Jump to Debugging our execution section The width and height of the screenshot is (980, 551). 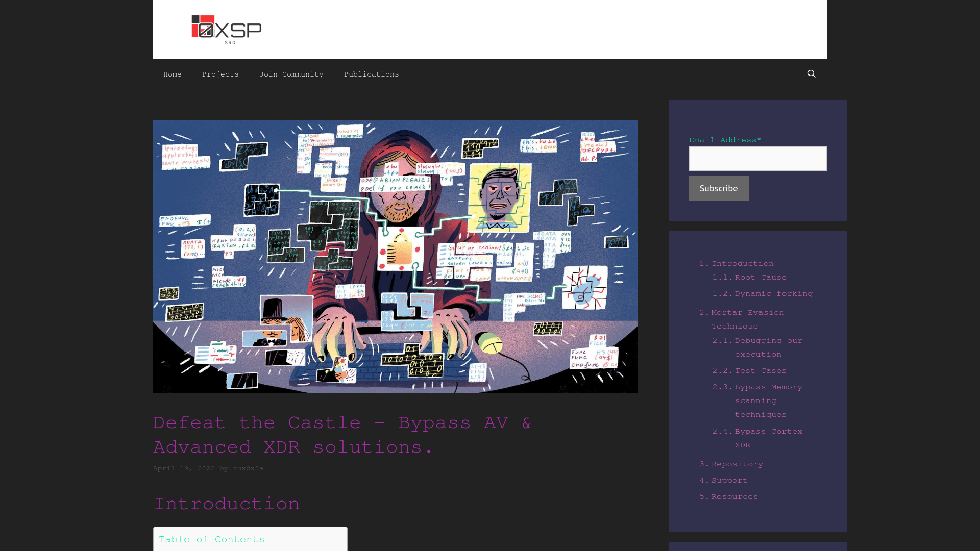coord(769,347)
